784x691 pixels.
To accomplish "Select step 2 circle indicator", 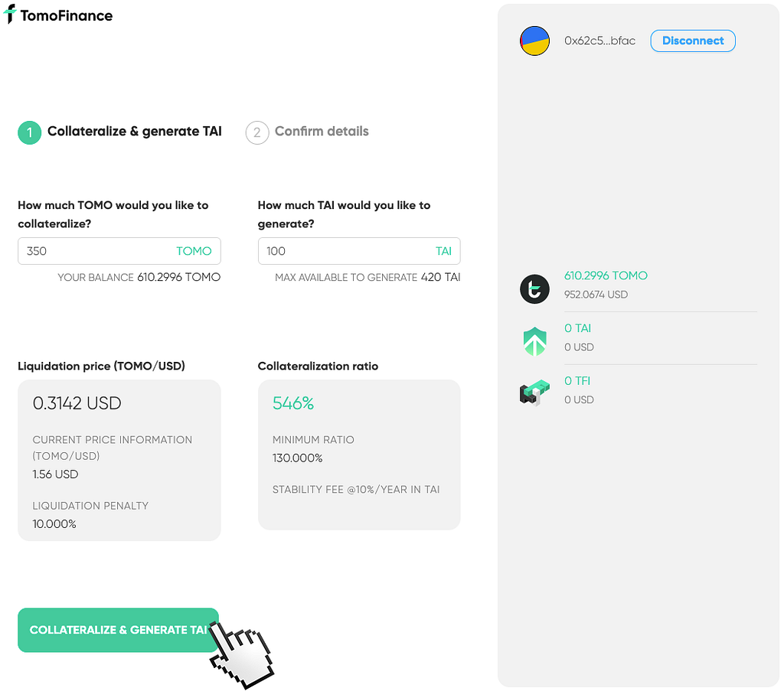I will point(257,132).
